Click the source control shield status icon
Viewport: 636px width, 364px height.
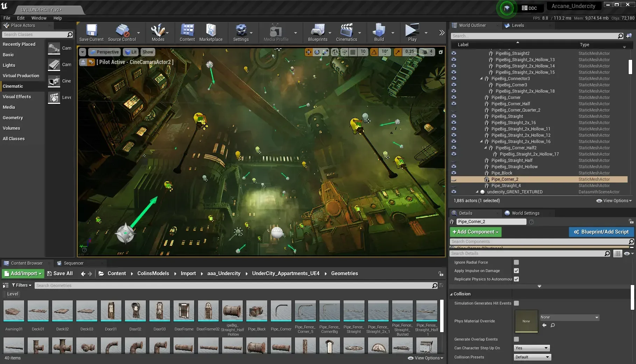click(x=507, y=8)
